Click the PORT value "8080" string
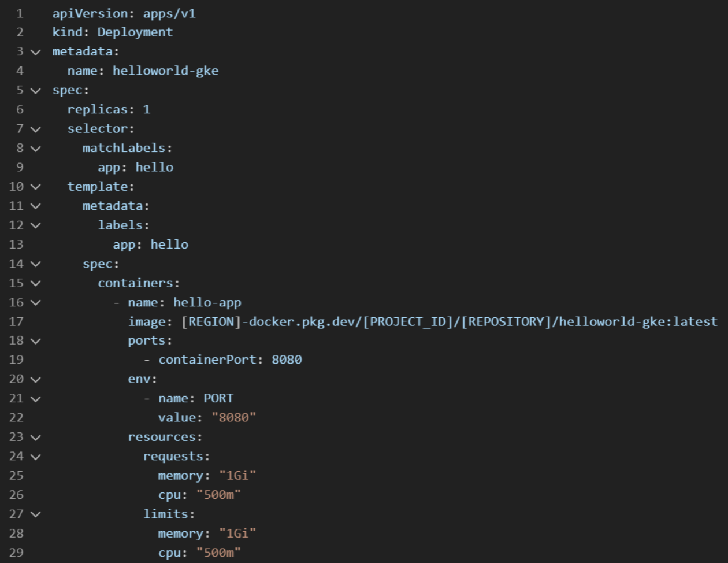The height and width of the screenshot is (563, 728). tap(233, 417)
